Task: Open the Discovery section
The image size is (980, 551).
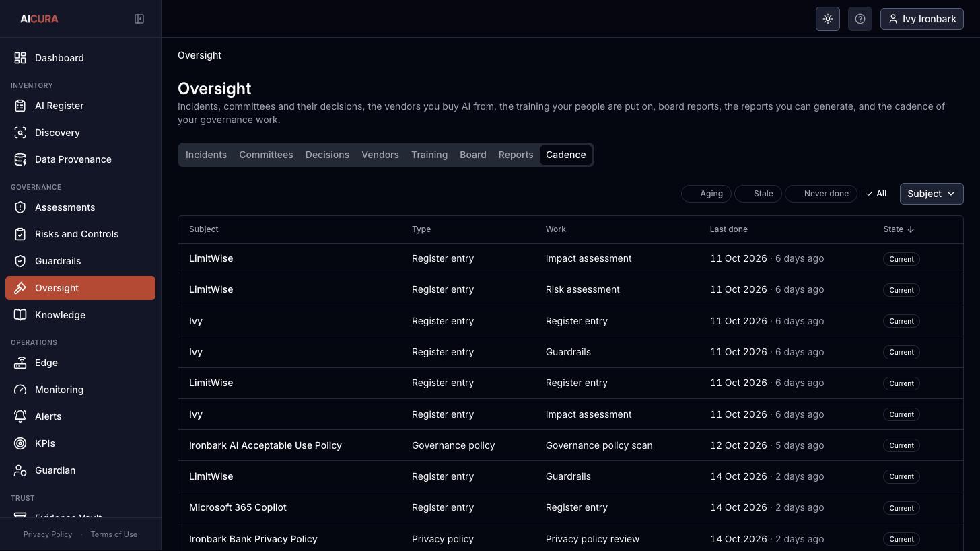Action: [x=80, y=133]
